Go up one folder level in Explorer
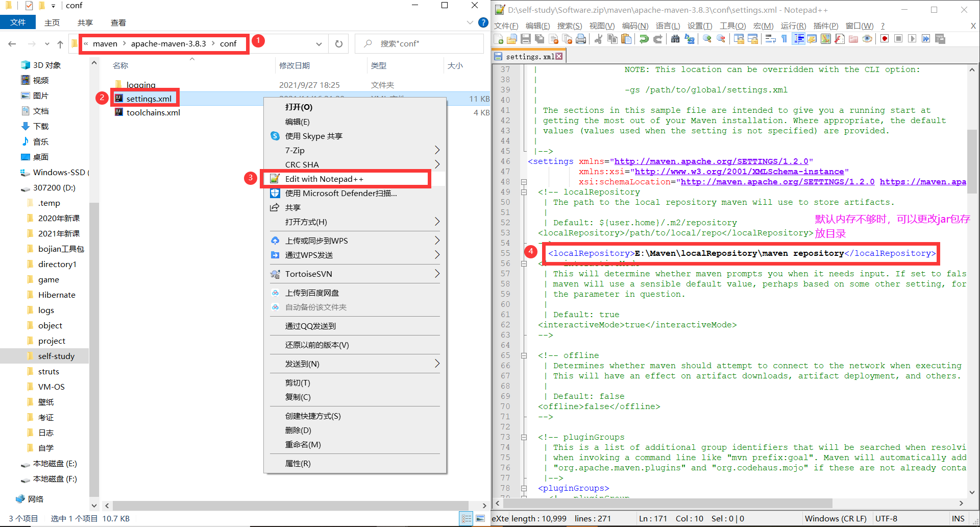The image size is (980, 527). point(60,44)
